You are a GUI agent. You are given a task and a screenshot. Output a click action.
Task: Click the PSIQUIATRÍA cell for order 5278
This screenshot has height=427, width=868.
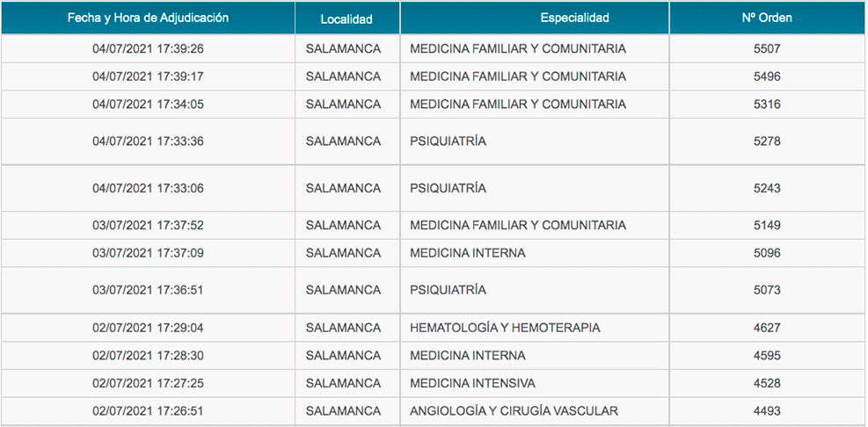[x=535, y=141]
